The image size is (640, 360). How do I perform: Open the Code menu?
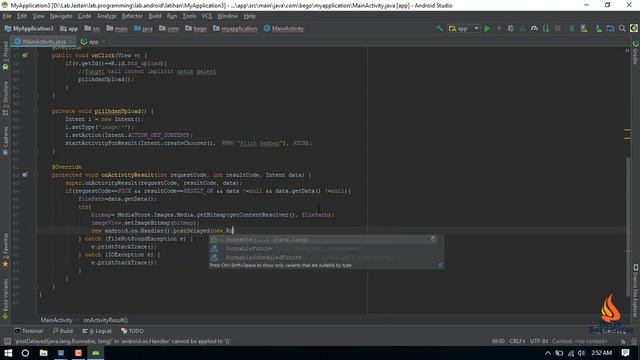click(84, 16)
